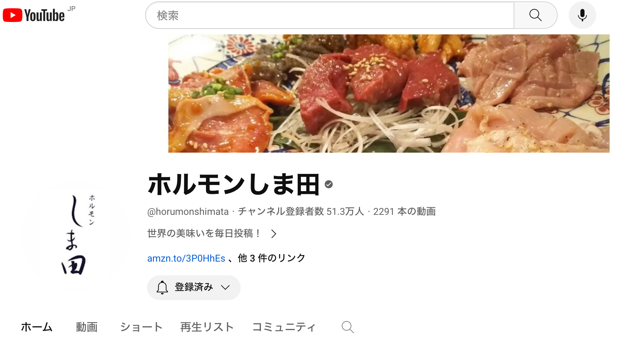Screen dimensions: 644x341
Task: Open the amzn.to/3P0HhEs link
Action: (x=186, y=258)
